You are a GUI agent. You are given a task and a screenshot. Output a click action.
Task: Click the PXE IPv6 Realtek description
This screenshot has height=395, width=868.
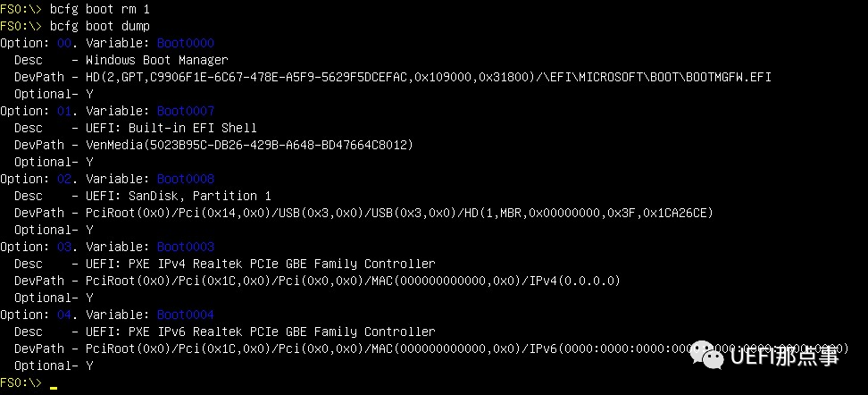(x=260, y=332)
